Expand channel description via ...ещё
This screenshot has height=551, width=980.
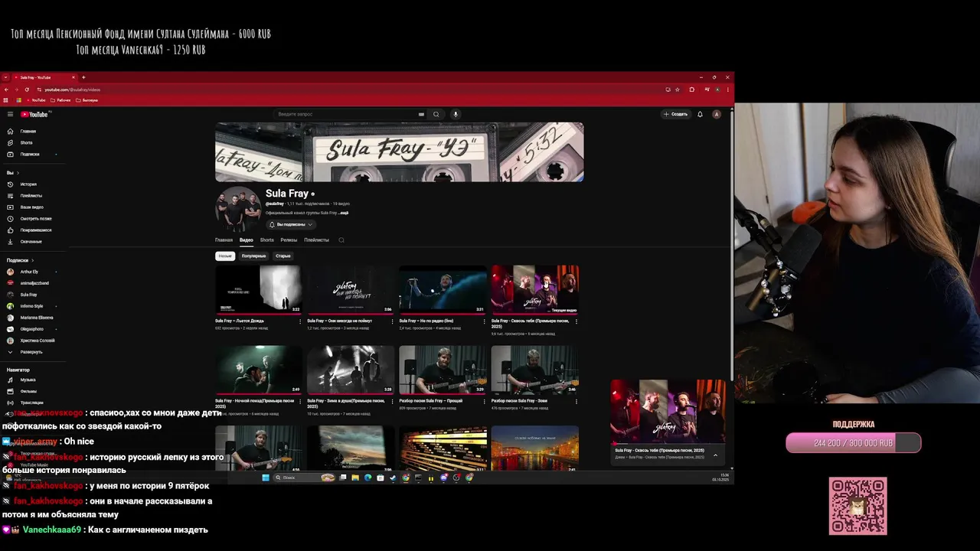[x=344, y=213]
